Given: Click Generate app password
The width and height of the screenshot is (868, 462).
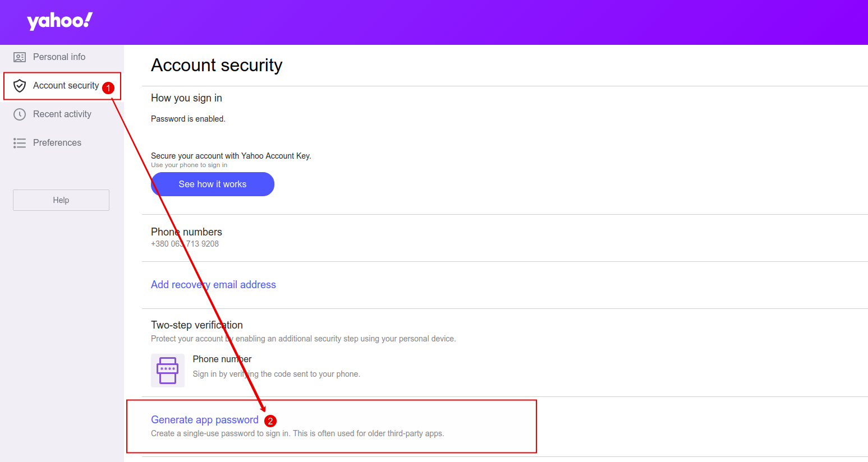Looking at the screenshot, I should tap(204, 419).
